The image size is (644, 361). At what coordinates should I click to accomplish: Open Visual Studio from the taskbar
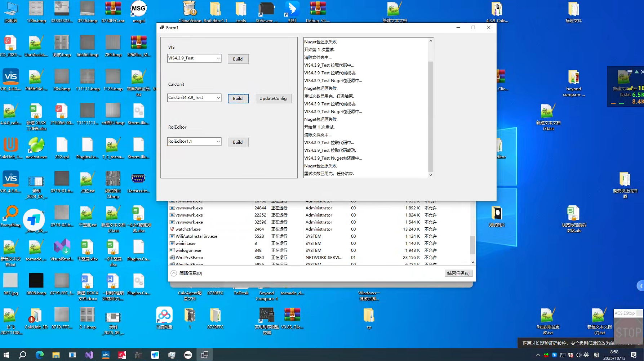(89, 355)
